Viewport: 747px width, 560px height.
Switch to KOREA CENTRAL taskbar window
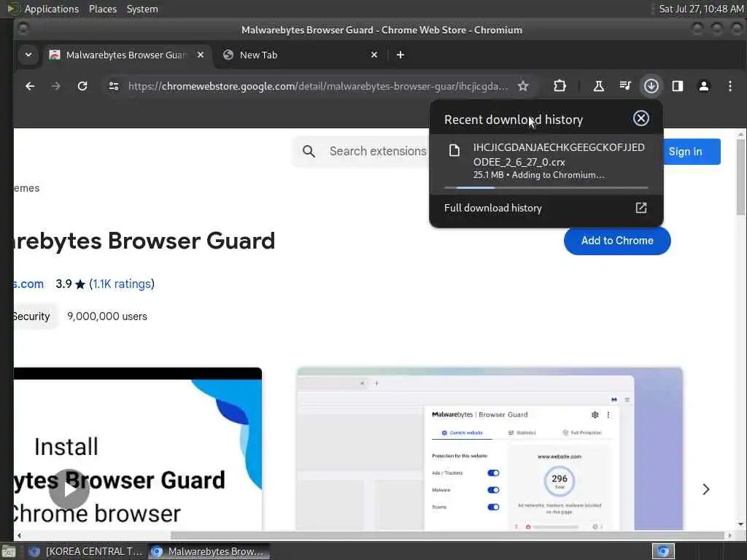coord(85,551)
